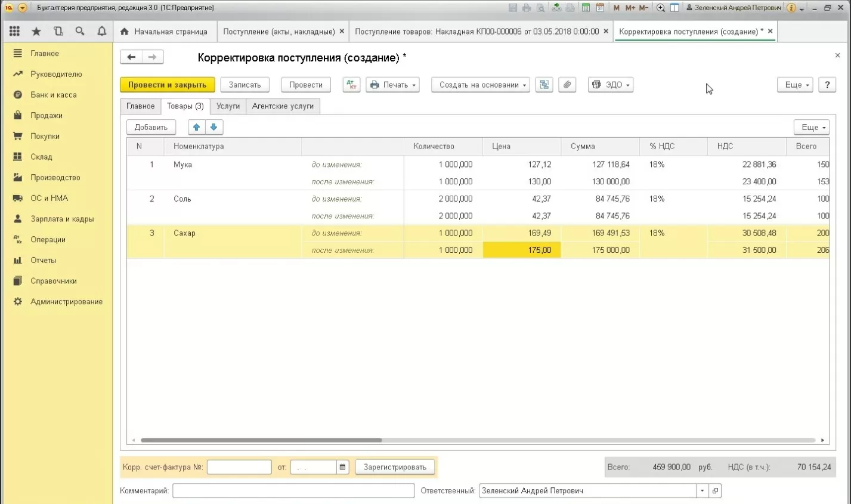
Task: Open the ЭДО dropdown menu
Action: coord(610,85)
